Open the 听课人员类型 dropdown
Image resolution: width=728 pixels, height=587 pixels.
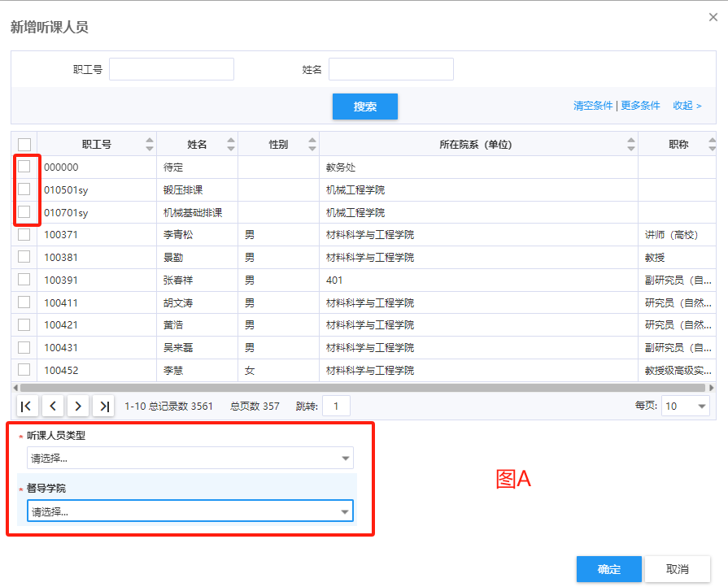[190, 459]
